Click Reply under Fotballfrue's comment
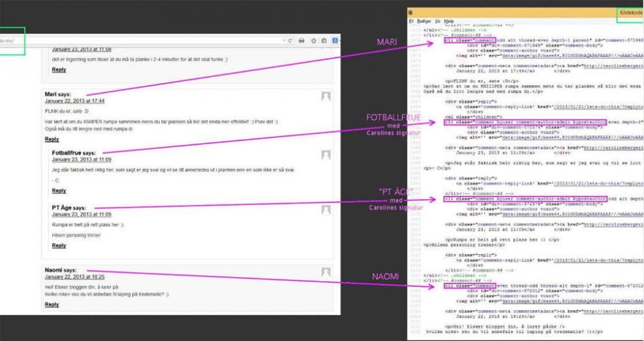Screen dimensions: 644x341 point(59,190)
